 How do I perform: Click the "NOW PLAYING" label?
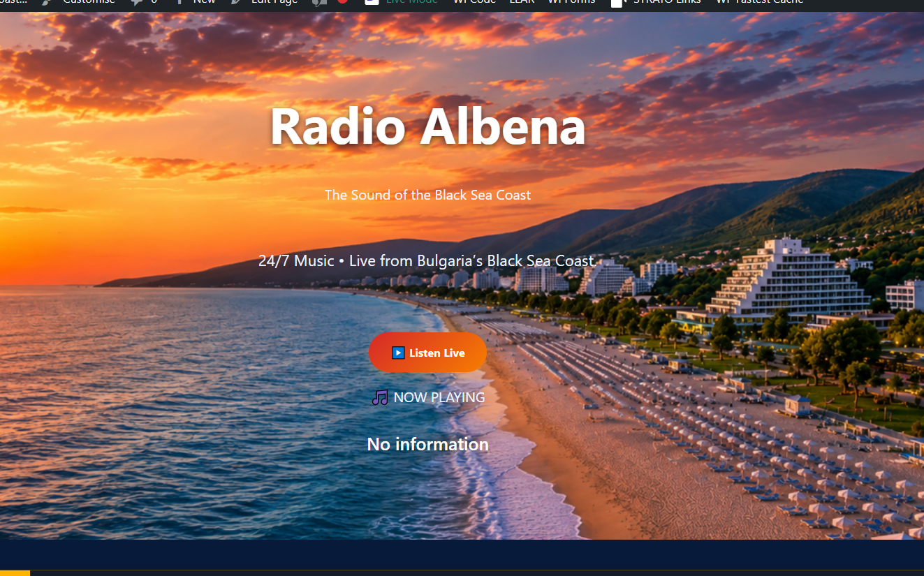(x=439, y=397)
